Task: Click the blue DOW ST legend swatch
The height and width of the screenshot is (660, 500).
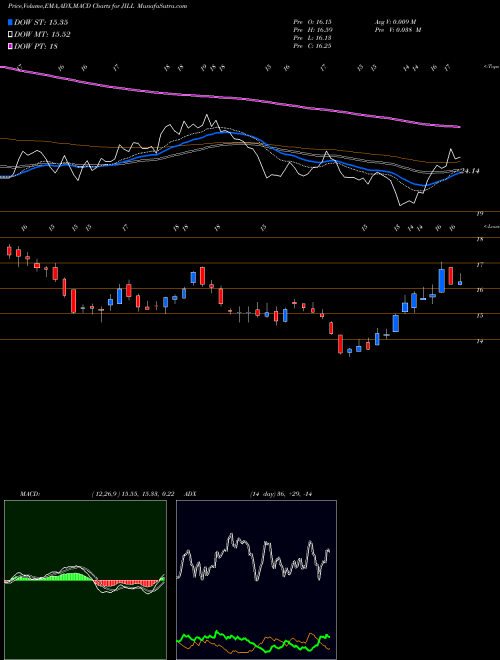Action: pyautogui.click(x=11, y=22)
